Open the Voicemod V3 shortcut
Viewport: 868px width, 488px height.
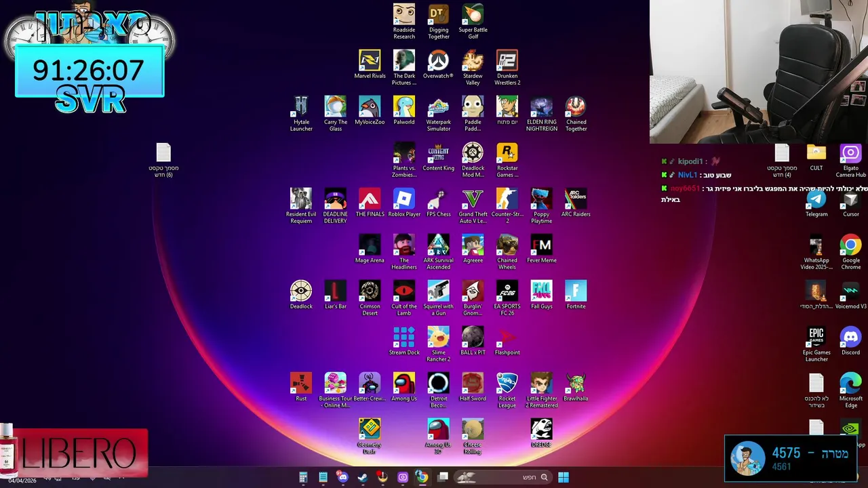[850, 295]
